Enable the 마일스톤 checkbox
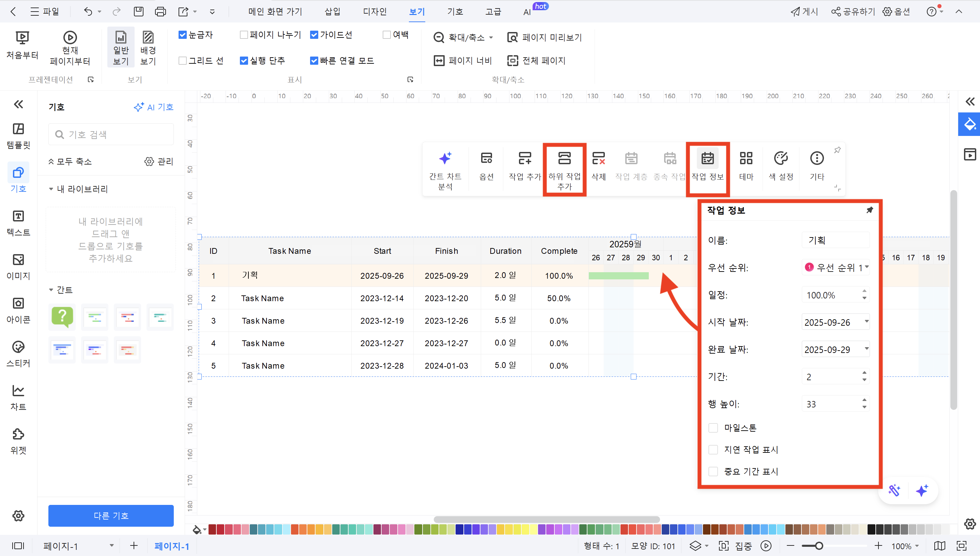 [x=713, y=428]
